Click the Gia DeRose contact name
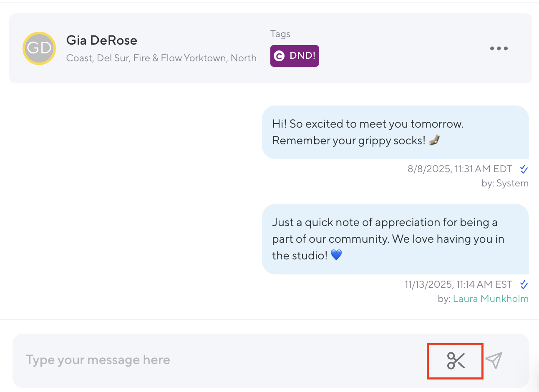 pyautogui.click(x=102, y=40)
